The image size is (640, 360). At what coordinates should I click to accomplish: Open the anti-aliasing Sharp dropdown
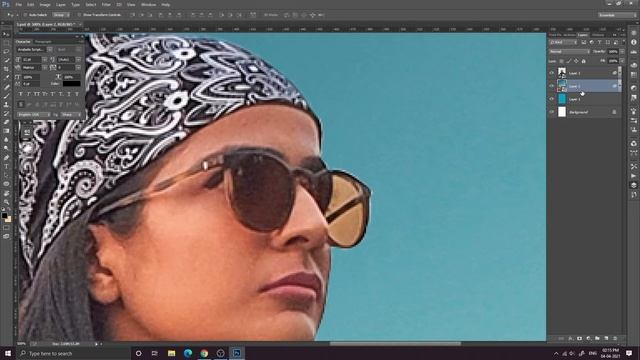(71, 115)
